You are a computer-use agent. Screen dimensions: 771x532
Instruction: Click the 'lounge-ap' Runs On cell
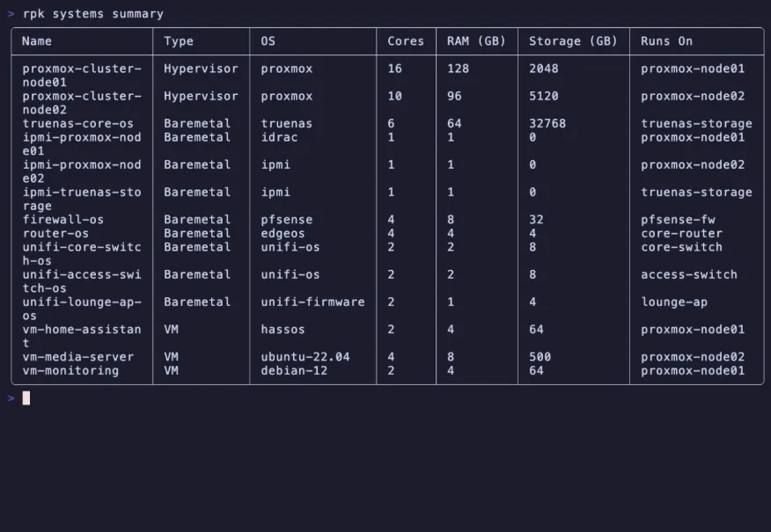674,302
